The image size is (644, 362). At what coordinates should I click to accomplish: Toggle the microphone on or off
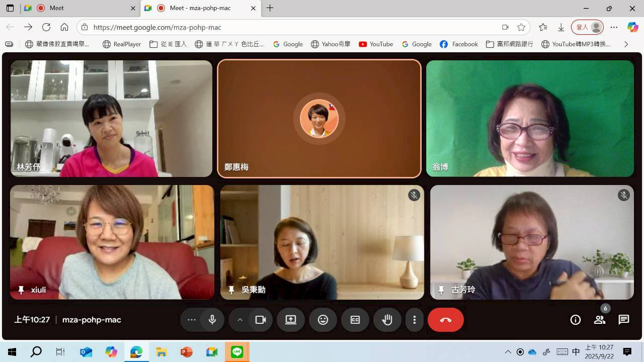(x=212, y=320)
